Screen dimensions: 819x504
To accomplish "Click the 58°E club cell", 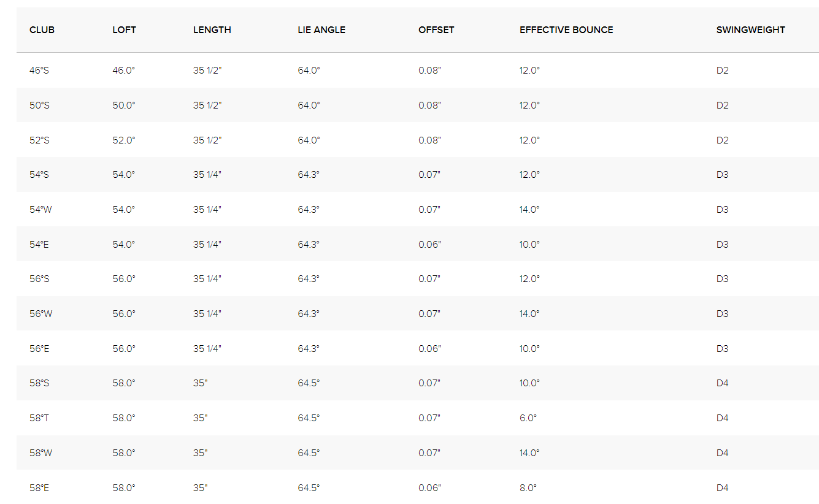I will pos(39,488).
